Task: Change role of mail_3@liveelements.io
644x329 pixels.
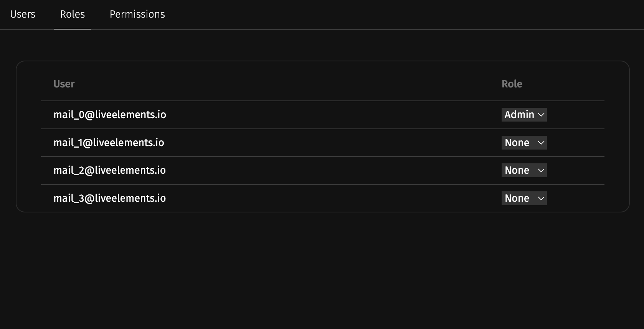Action: pyautogui.click(x=524, y=198)
